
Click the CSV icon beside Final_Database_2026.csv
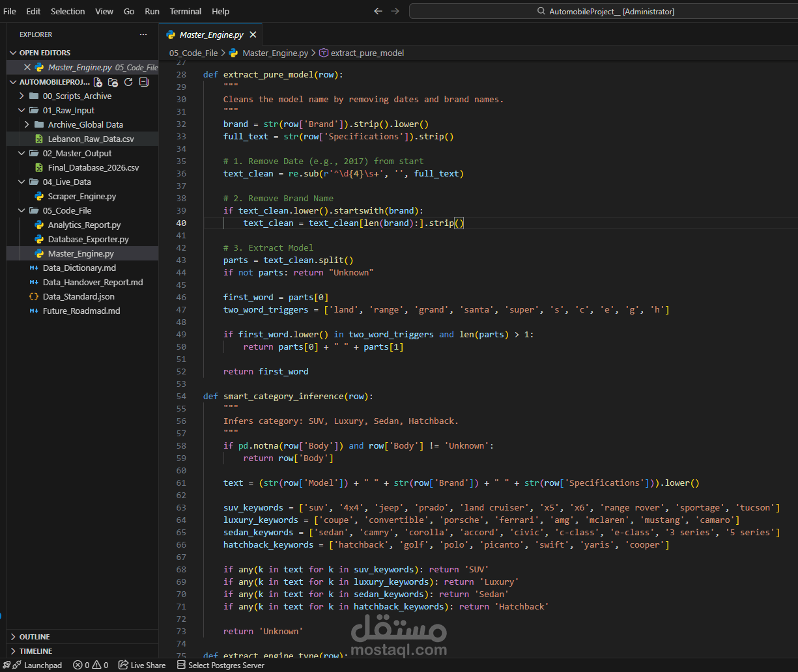[x=39, y=167]
